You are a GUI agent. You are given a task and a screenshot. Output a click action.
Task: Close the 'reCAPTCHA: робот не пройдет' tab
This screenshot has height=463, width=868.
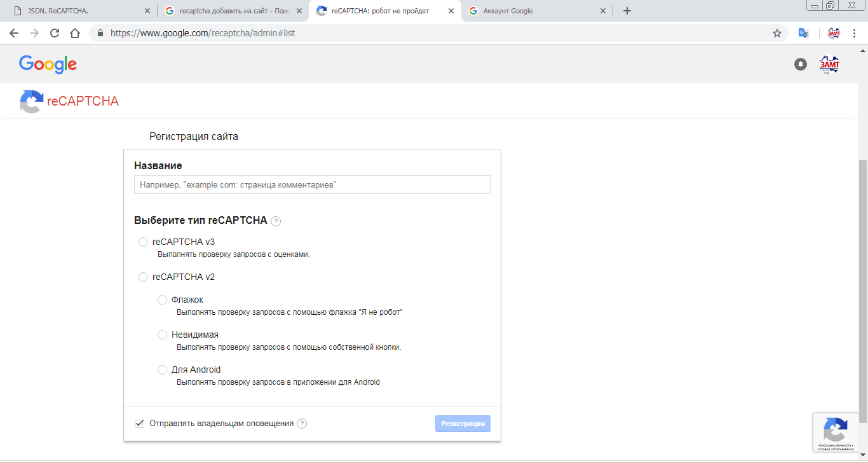pyautogui.click(x=451, y=11)
